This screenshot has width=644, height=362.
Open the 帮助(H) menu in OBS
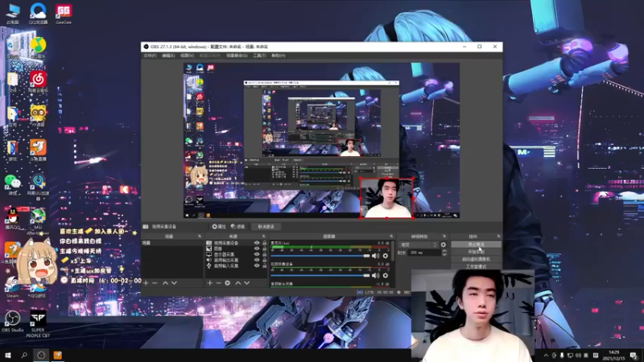[278, 56]
